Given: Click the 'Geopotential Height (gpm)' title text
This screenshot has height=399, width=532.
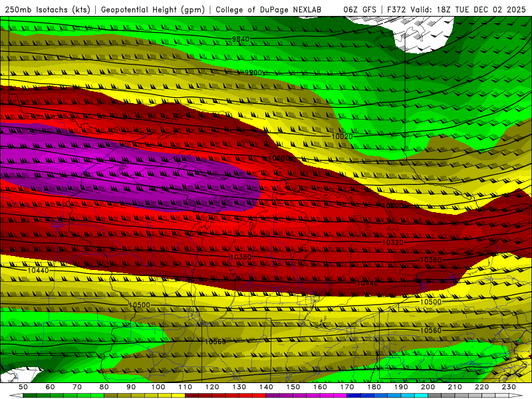Looking at the screenshot, I should tap(153, 10).
